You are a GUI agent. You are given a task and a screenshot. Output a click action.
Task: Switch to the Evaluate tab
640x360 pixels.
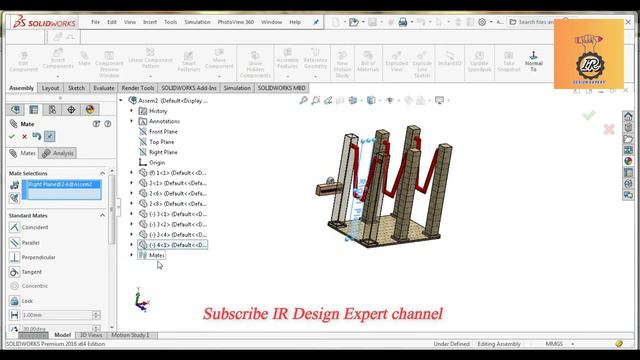[104, 88]
